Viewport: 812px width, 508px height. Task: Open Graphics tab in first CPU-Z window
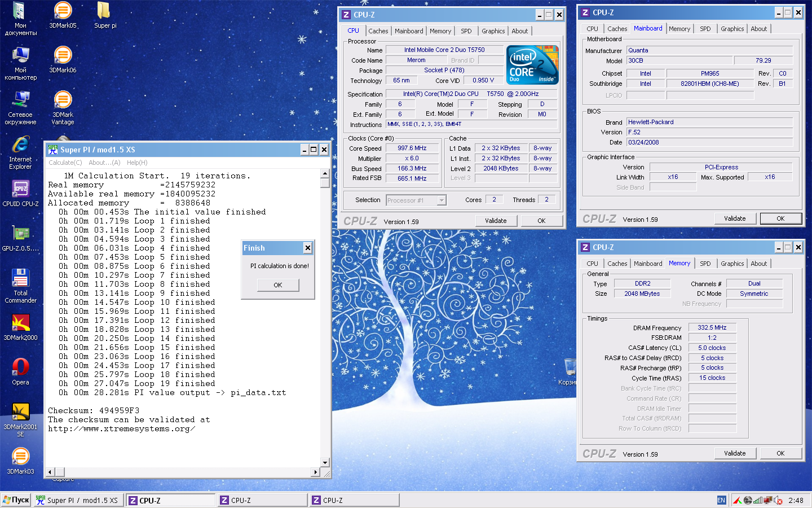tap(493, 31)
